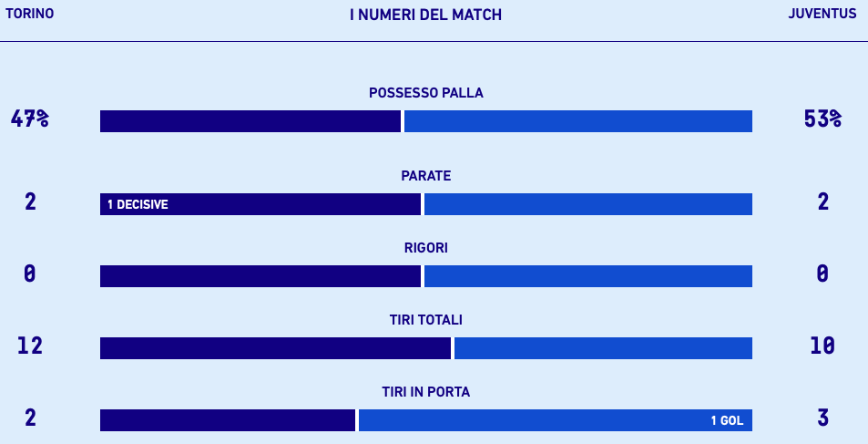This screenshot has width=868, height=444.
Task: Click the POSSESSO PALLA stat label
Action: (425, 93)
